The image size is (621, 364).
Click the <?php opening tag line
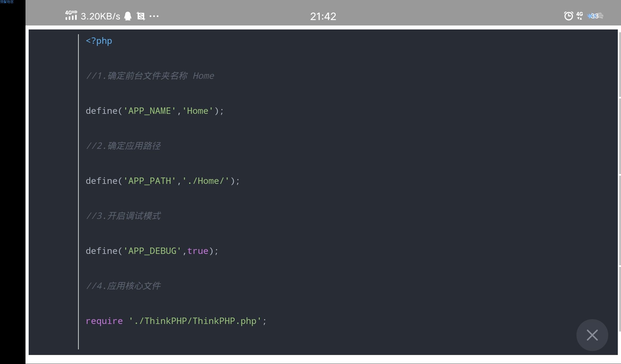tap(99, 41)
